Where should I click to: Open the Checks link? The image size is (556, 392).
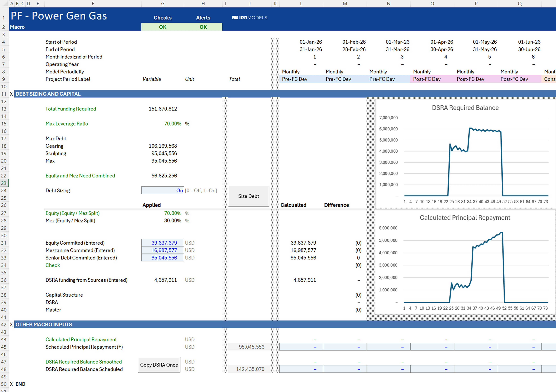point(163,18)
